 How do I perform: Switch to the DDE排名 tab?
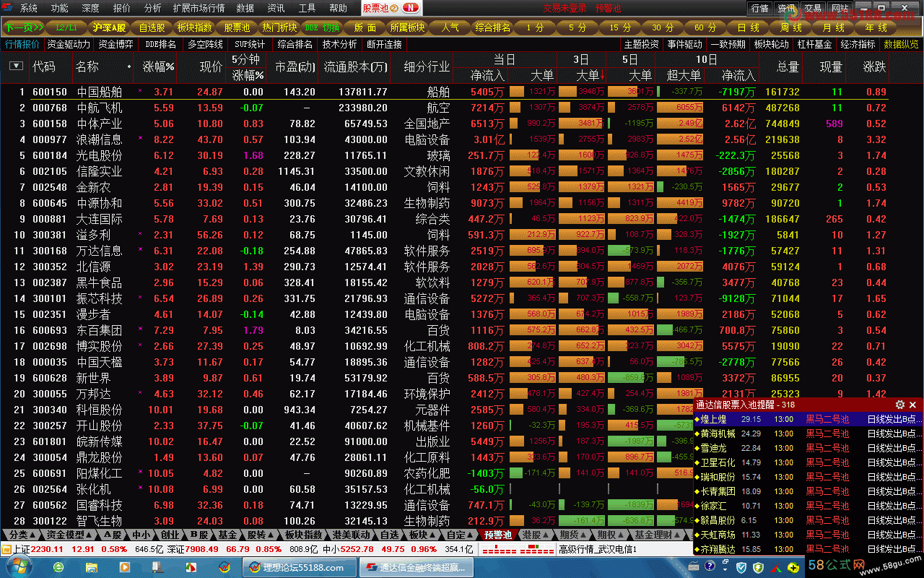coord(161,44)
